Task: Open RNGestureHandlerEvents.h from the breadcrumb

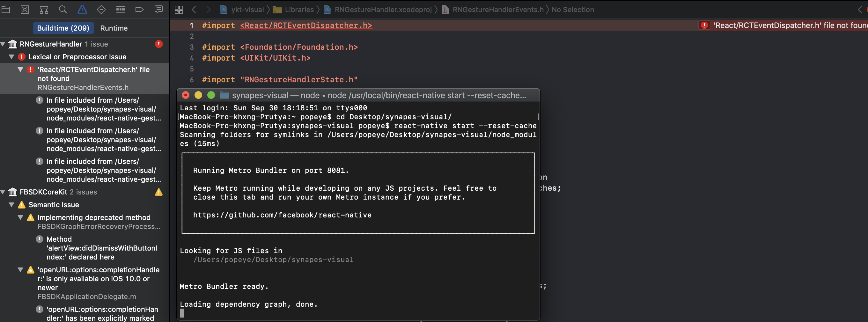Action: click(498, 10)
